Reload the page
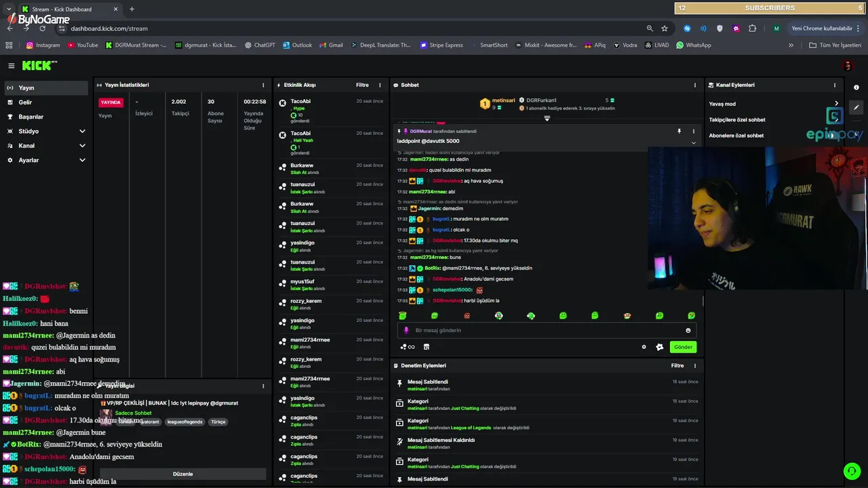Viewport: 868px width, 488px height. tap(42, 28)
